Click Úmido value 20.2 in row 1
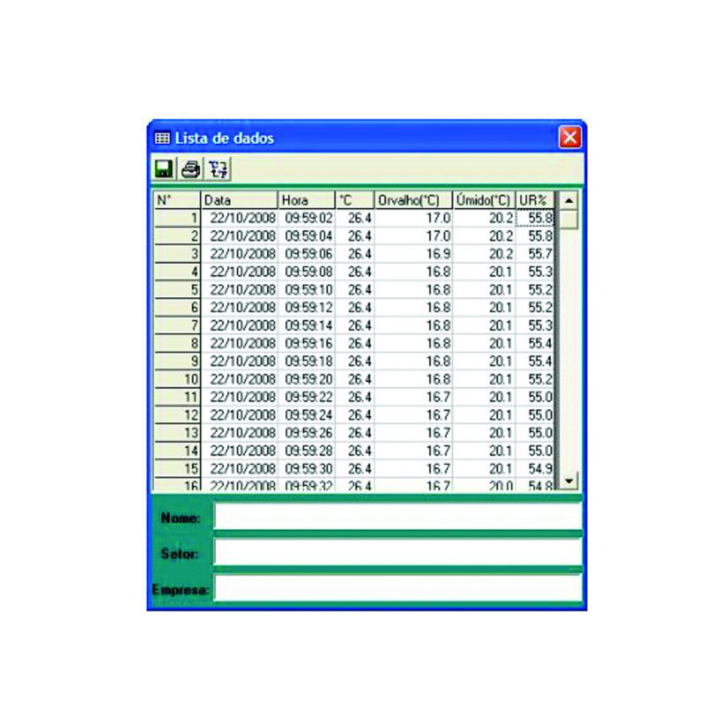This screenshot has width=728, height=728. 484,218
